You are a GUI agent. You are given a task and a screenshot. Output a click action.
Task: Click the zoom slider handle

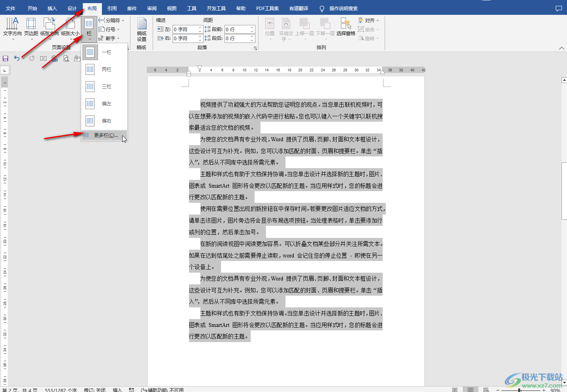pyautogui.click(x=519, y=390)
